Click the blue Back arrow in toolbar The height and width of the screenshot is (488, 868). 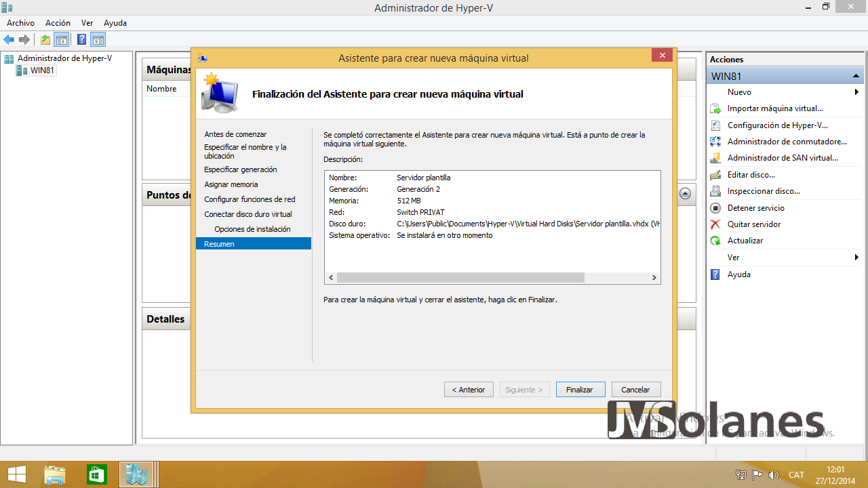(9, 39)
